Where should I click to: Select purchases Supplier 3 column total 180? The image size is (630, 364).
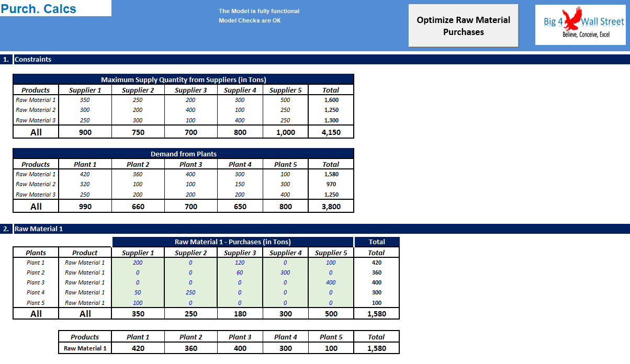click(240, 314)
